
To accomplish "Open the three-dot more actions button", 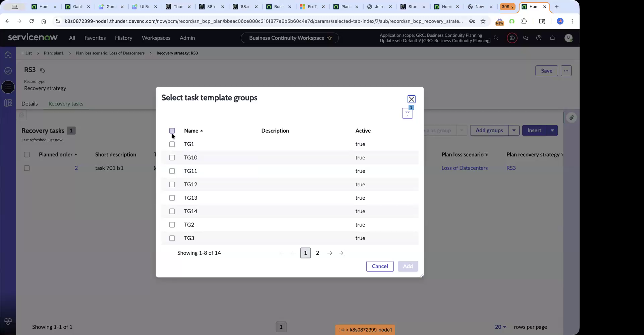I will pos(566,71).
